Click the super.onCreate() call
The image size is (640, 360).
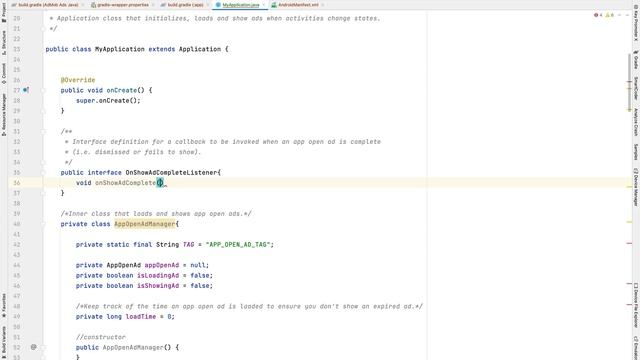[108, 100]
